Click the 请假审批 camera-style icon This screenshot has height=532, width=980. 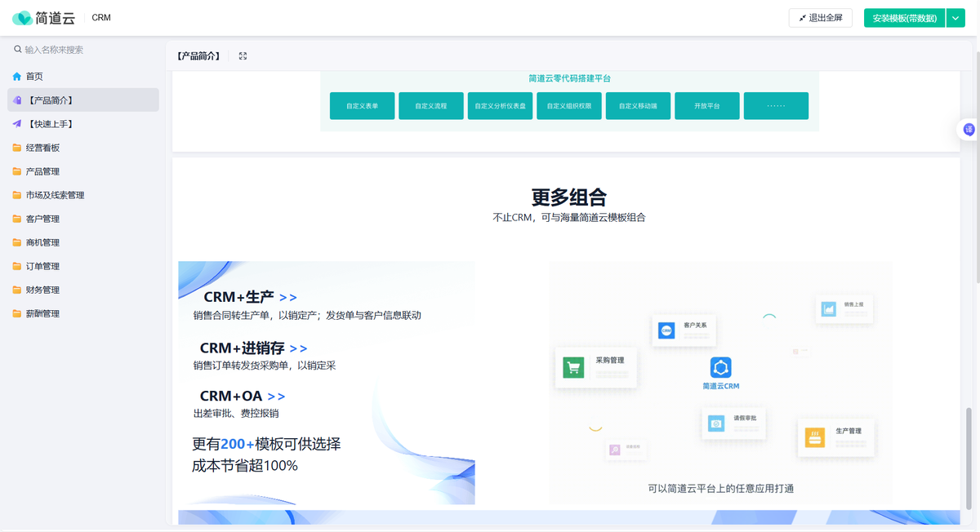(x=716, y=423)
